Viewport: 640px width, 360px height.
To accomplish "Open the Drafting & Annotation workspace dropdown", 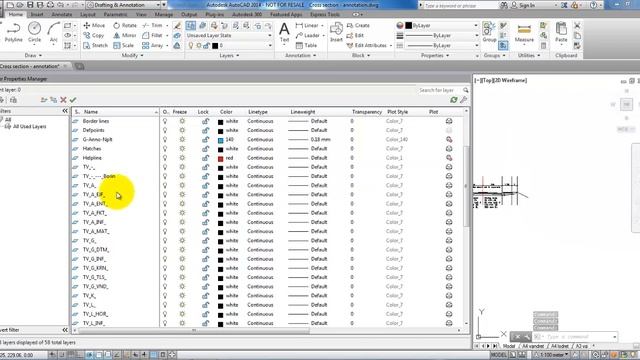I will (124, 5).
